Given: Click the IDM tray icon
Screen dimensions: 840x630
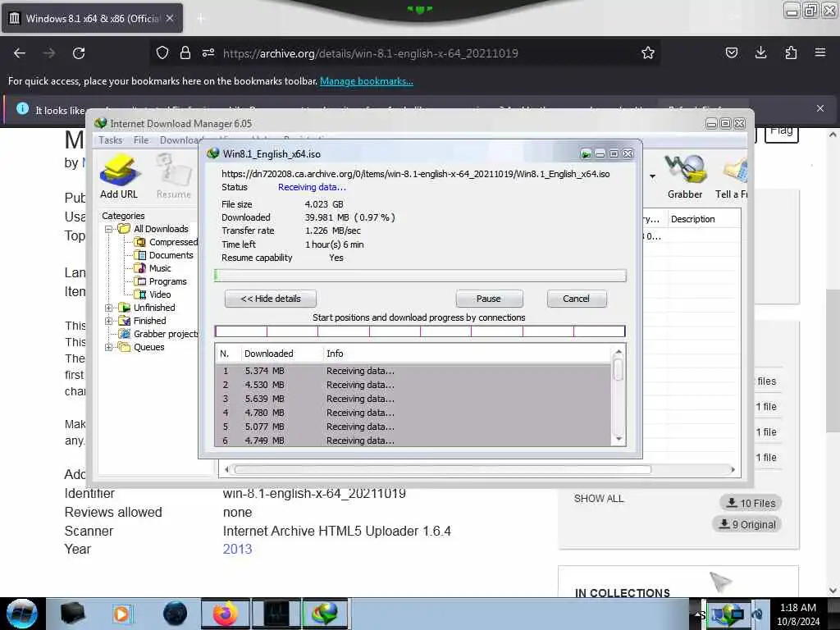Looking at the screenshot, I should (726, 614).
